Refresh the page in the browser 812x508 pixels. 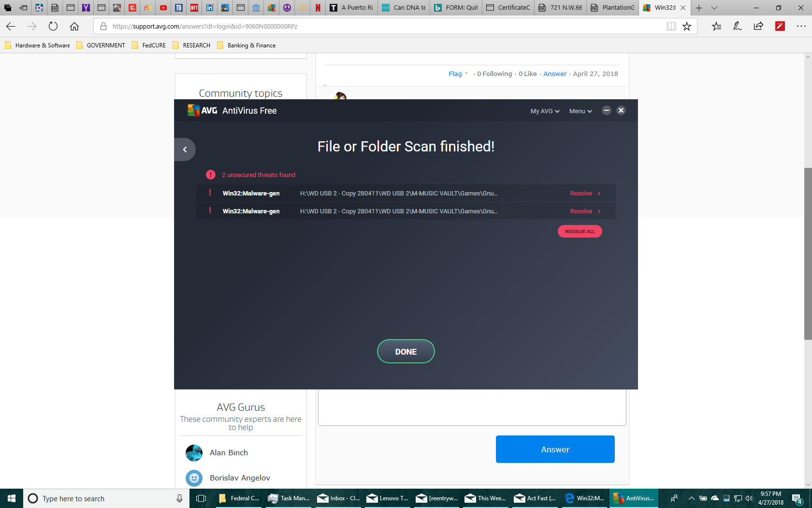(x=53, y=27)
